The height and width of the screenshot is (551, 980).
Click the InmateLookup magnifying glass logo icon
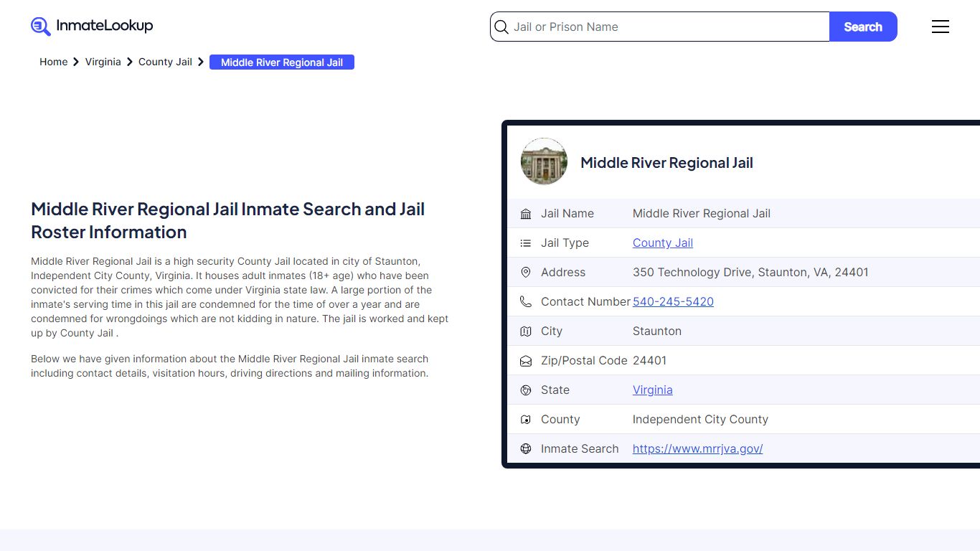click(x=40, y=26)
